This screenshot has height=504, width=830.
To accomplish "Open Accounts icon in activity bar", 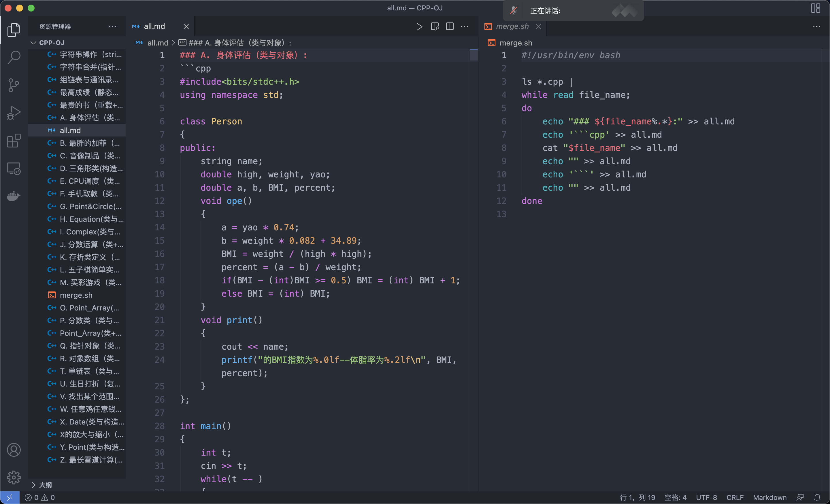I will click(14, 450).
